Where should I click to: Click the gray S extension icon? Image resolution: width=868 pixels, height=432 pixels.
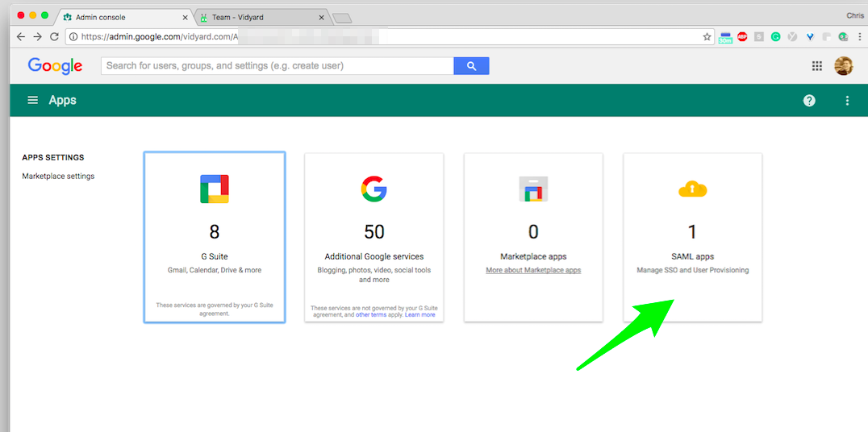coord(759,37)
